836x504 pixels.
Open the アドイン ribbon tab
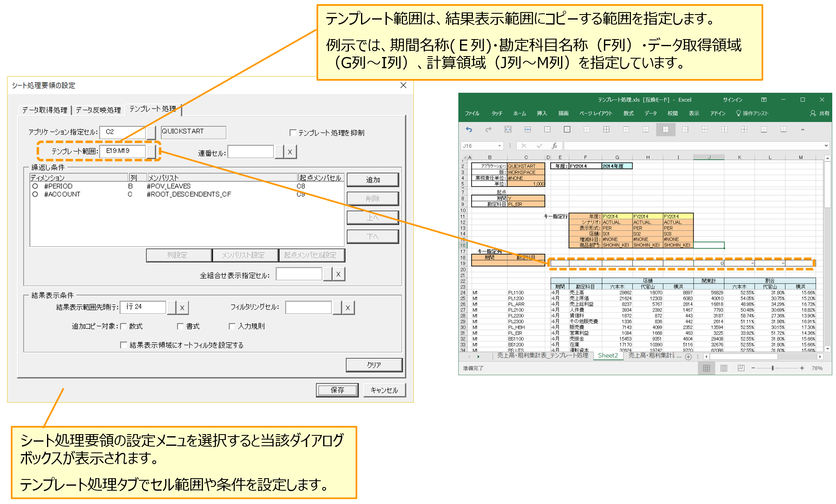point(717,114)
